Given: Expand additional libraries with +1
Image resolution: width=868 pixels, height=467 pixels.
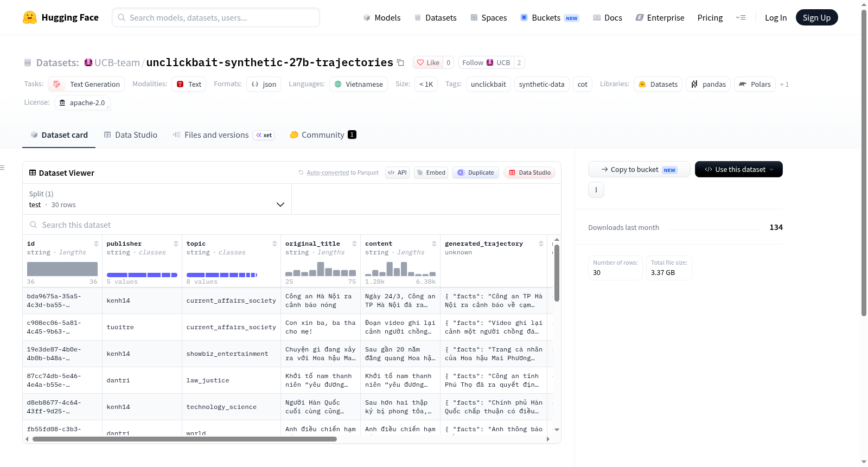Looking at the screenshot, I should (x=784, y=84).
